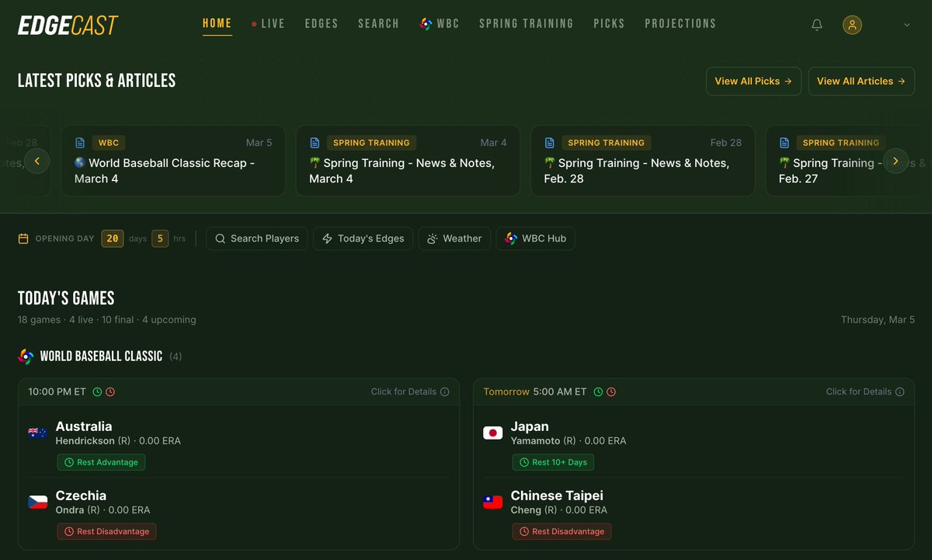Click red clock icon on Tomorrow 5:00 AM game
932x560 pixels.
click(611, 391)
